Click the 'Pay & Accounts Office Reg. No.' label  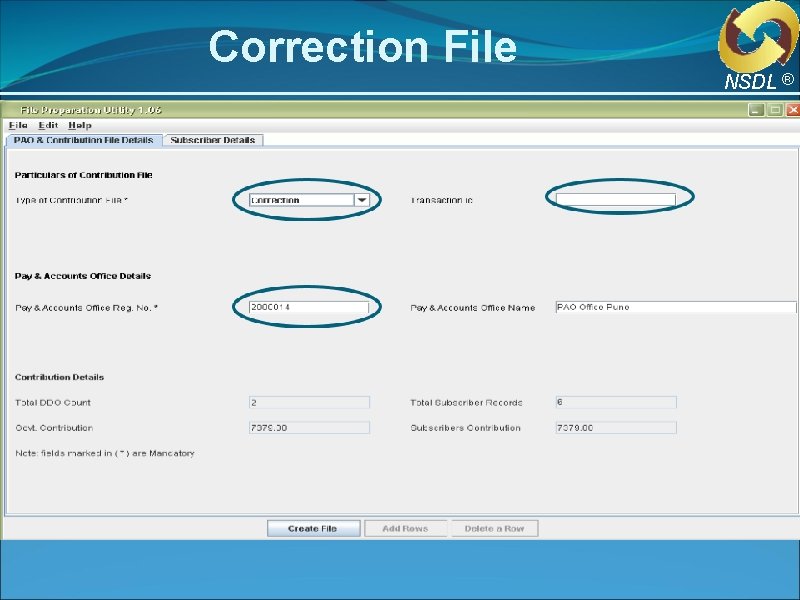pyautogui.click(x=86, y=308)
